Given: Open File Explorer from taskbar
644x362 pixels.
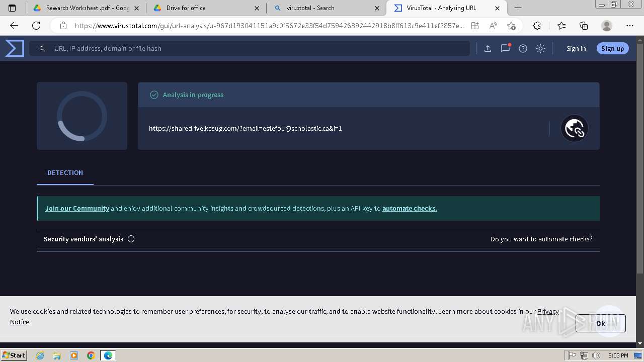Looking at the screenshot, I should 57,355.
